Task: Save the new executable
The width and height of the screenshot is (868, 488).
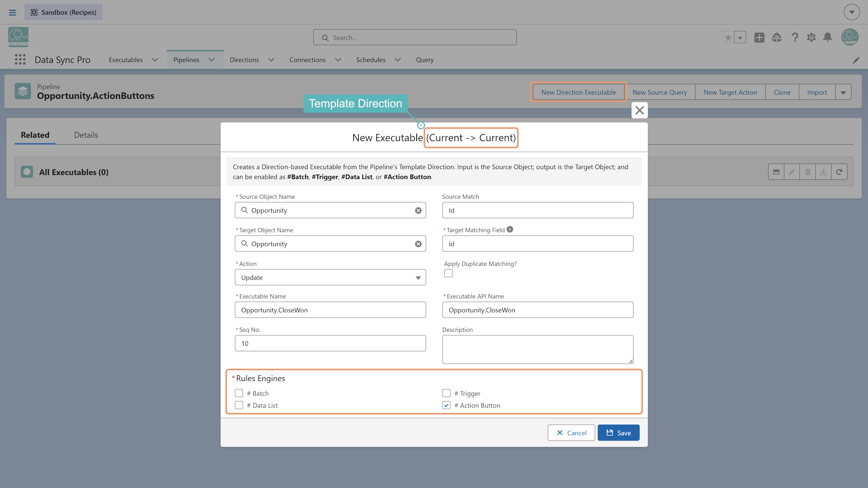Action: (x=618, y=433)
